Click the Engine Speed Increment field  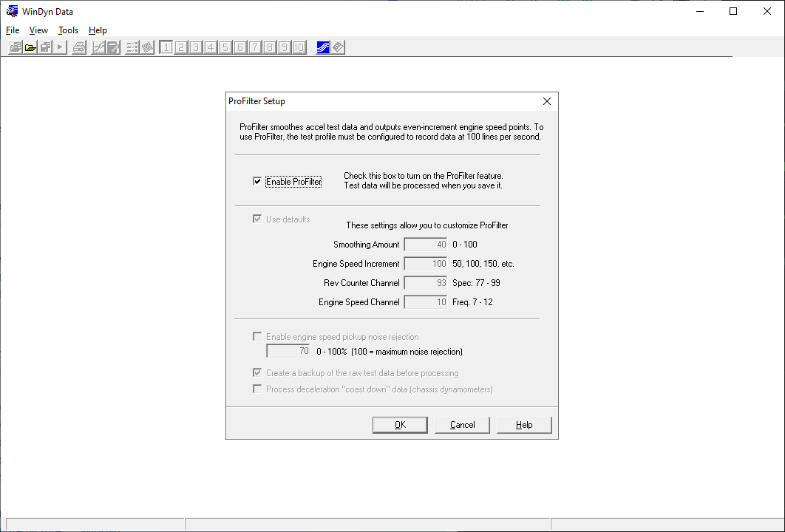pyautogui.click(x=426, y=264)
